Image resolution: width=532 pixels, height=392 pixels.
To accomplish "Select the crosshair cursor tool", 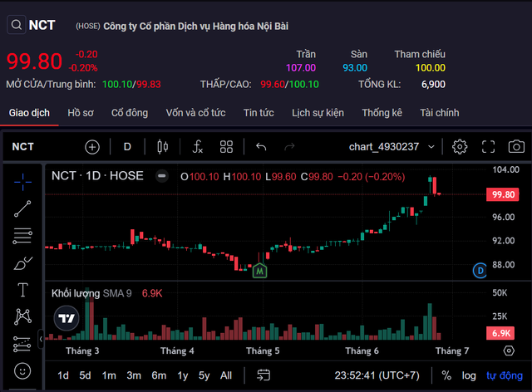I will 22,182.
